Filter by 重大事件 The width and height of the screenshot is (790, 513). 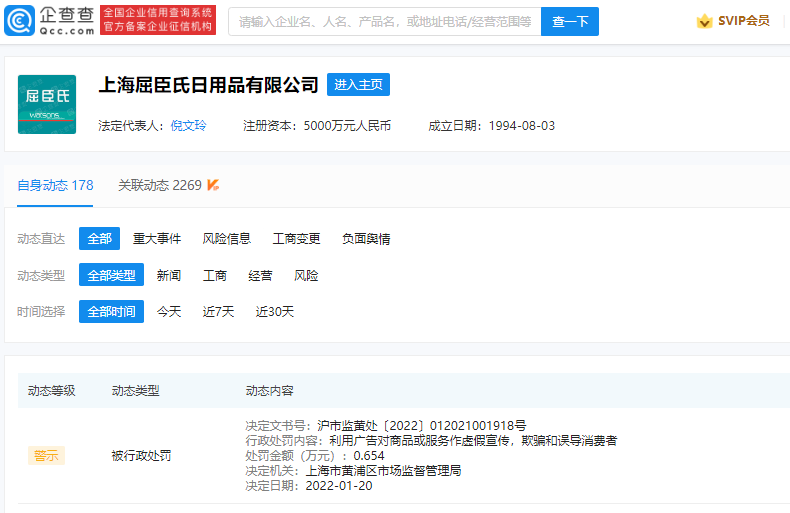coord(157,238)
